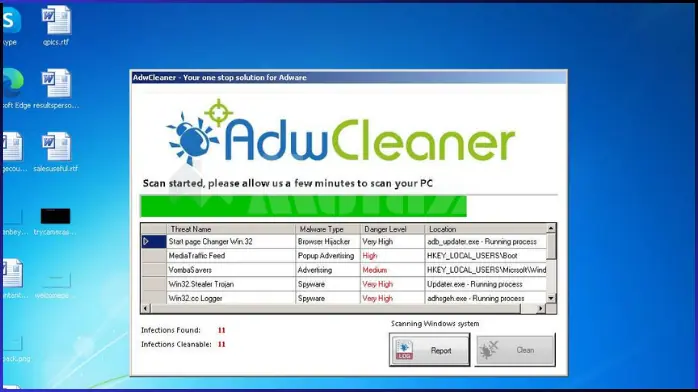This screenshot has width=698, height=392.
Task: Select the row selector arrow of the first row
Action: coord(154,242)
